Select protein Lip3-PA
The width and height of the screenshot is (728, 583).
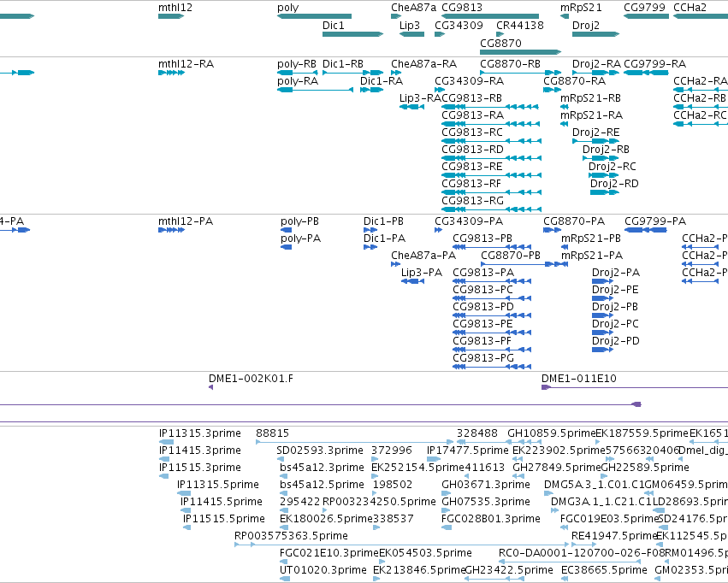[412, 281]
